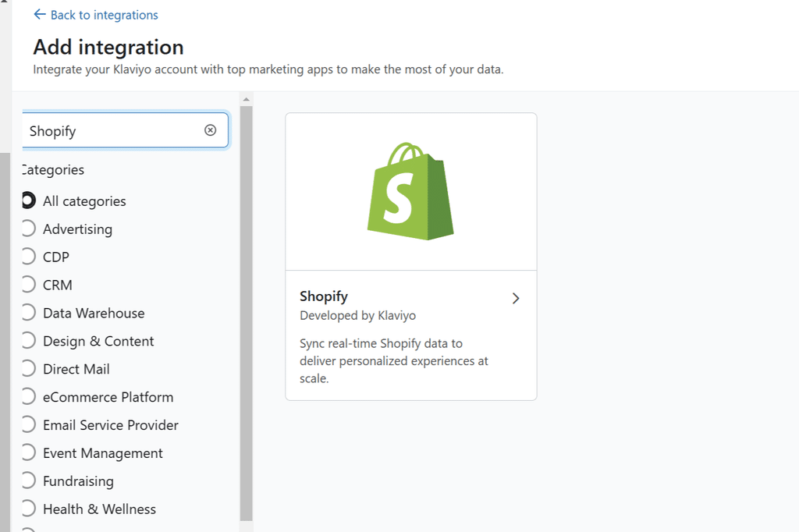Select Health & Wellness category
The height and width of the screenshot is (532, 799).
coord(28,509)
